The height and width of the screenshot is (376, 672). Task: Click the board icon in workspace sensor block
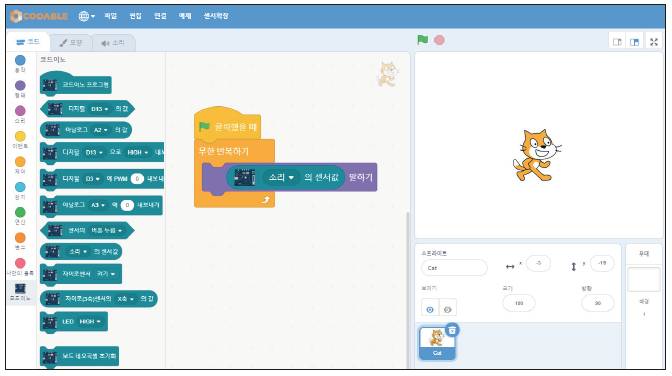click(x=245, y=177)
